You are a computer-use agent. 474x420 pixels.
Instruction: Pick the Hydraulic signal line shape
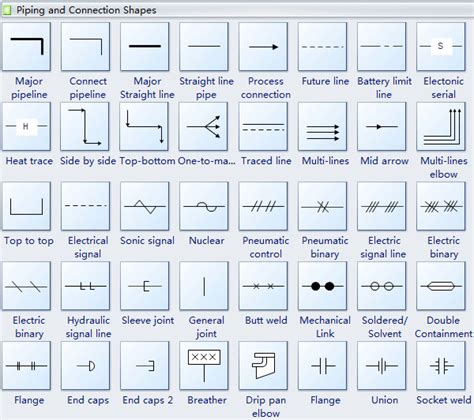86,286
